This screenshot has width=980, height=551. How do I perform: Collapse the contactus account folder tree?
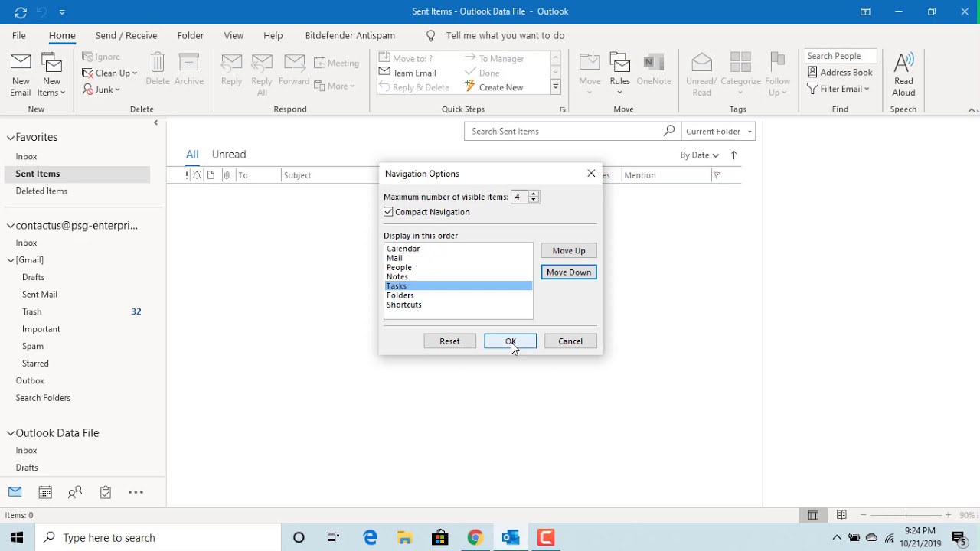[x=11, y=226]
